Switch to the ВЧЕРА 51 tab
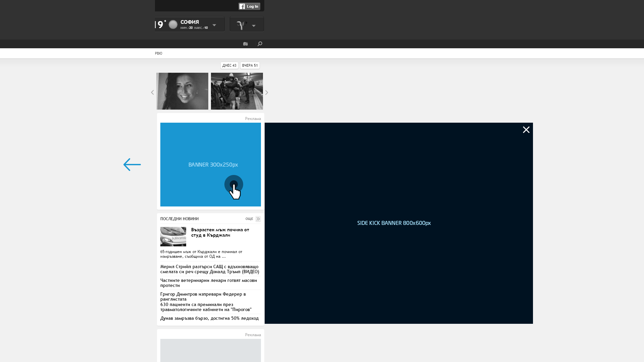This screenshot has height=362, width=644. [250, 65]
